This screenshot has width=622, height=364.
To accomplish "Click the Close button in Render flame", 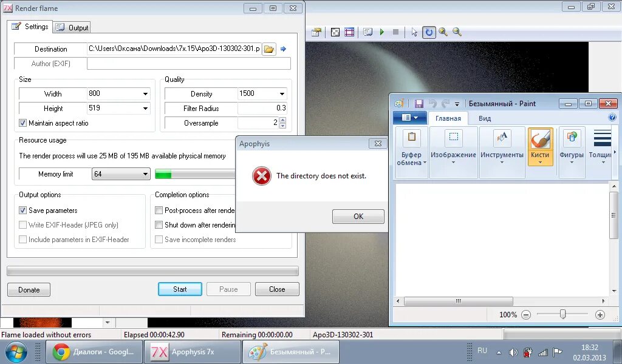I will [x=277, y=289].
